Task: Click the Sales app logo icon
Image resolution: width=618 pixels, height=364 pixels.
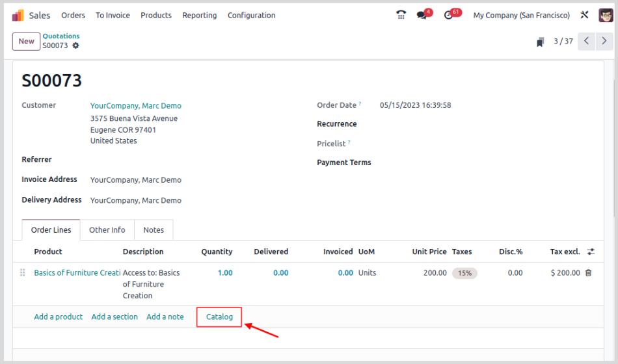Action: click(x=18, y=15)
